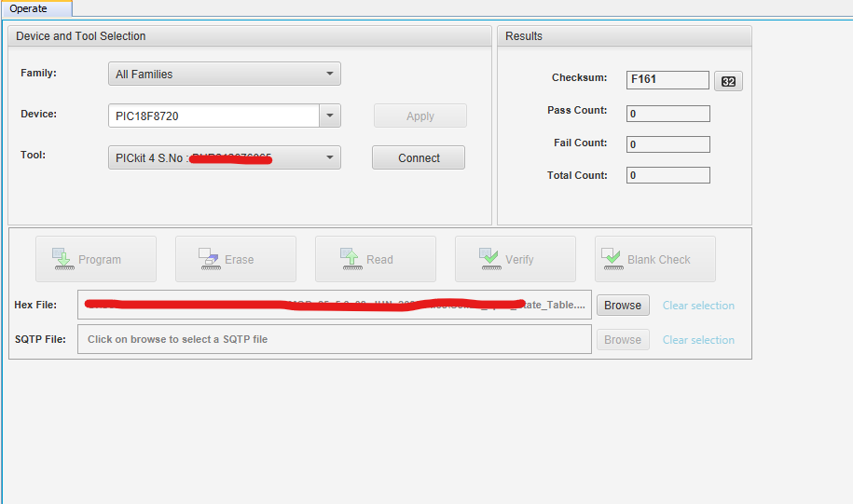Click the SQTP File path field
Viewport: 853px width, 504px height.
click(335, 339)
